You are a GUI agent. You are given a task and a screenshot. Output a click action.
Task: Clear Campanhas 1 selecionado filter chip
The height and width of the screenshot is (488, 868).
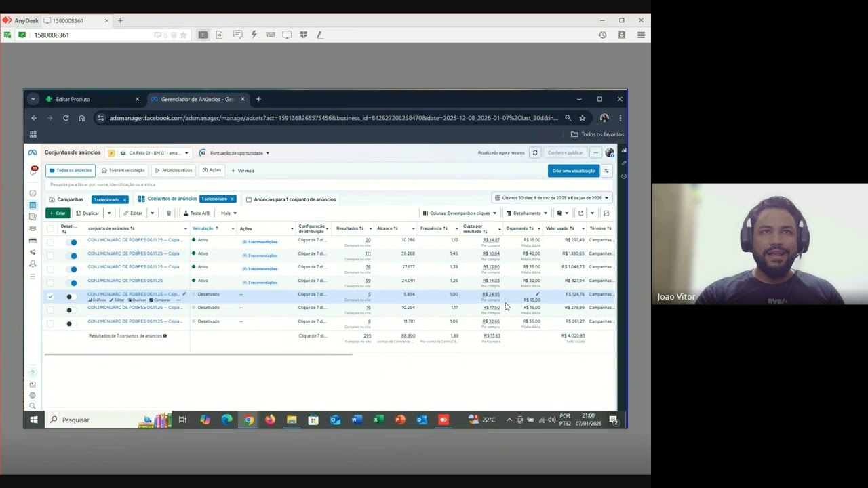pos(125,199)
